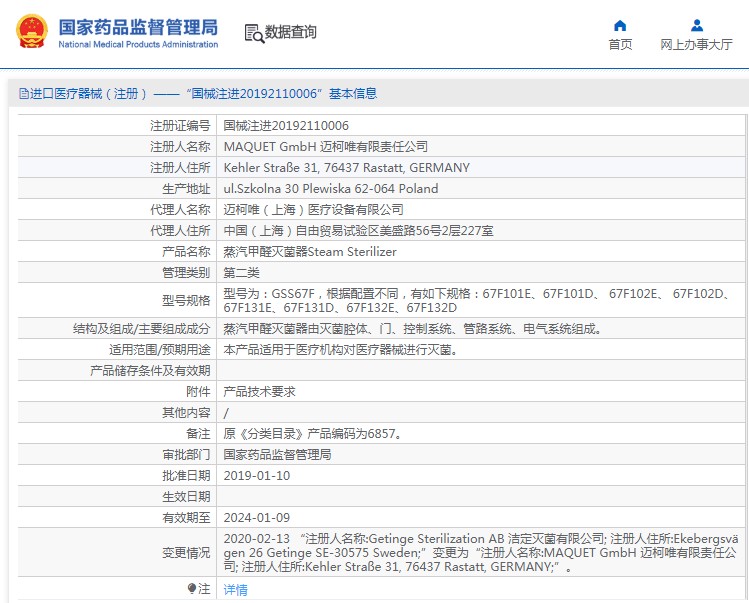Click the 注册人名称 row label
The image size is (749, 603).
click(180, 147)
